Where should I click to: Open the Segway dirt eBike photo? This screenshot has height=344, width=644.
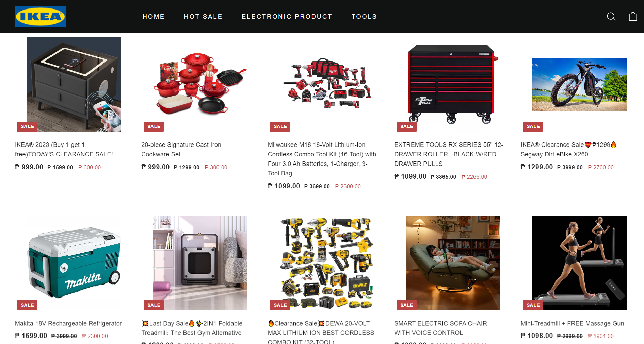tap(580, 85)
